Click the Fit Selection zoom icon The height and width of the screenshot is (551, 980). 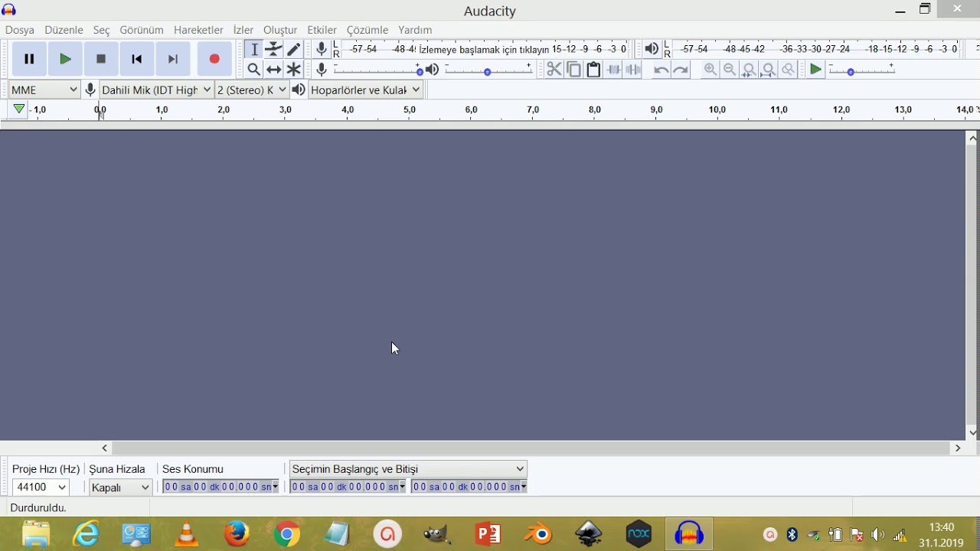750,70
